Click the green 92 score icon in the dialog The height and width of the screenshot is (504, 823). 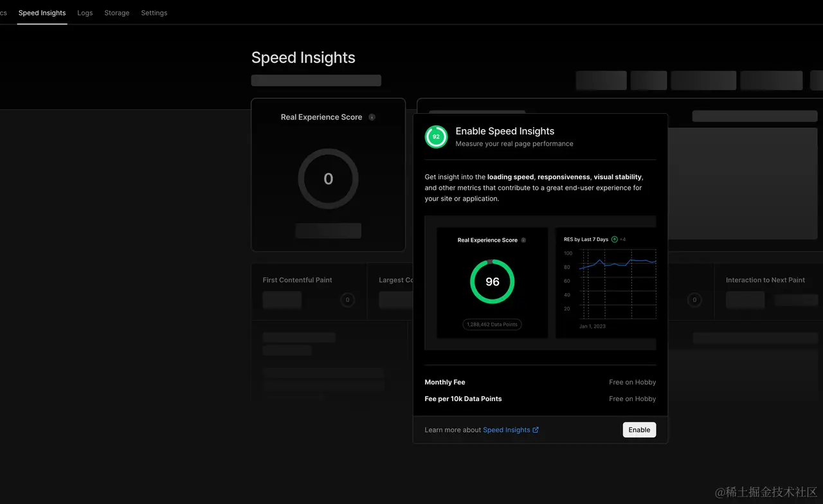point(436,137)
